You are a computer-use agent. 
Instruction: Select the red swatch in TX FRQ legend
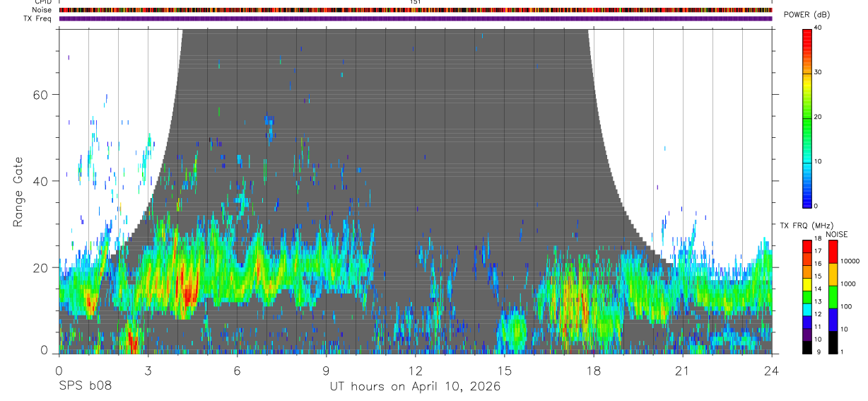coord(807,246)
